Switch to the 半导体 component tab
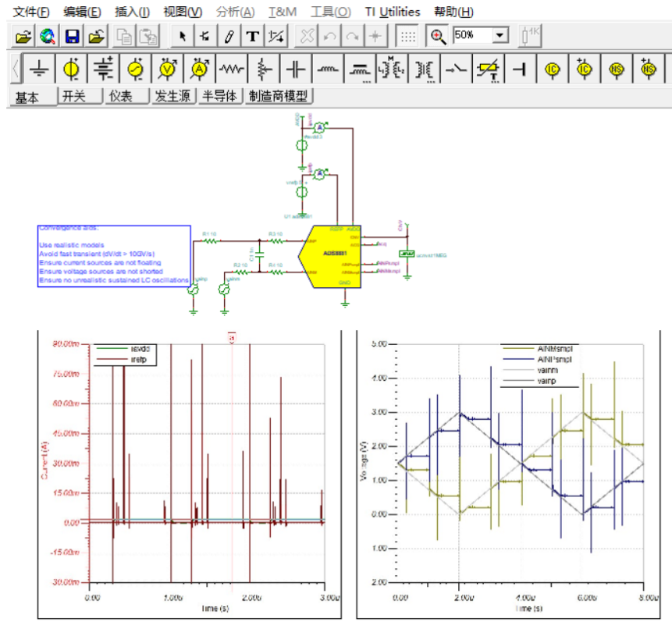Screen dimensions: 672x622 coord(221,97)
